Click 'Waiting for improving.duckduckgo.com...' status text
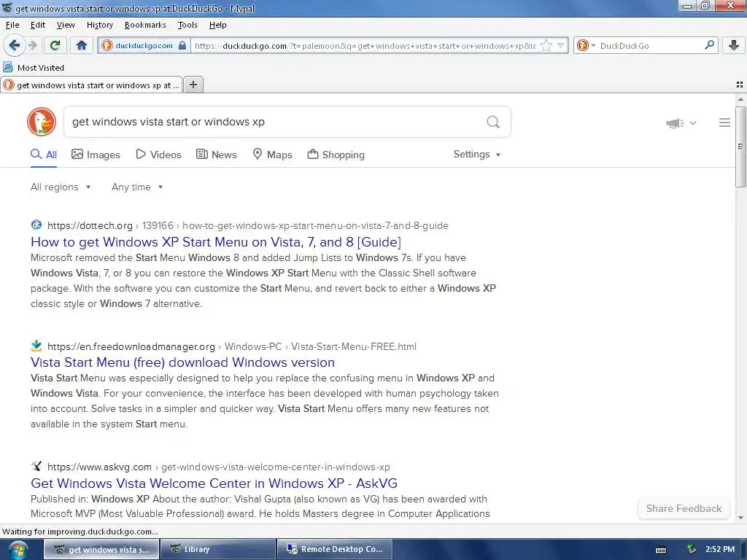This screenshot has width=747, height=560. (80, 532)
